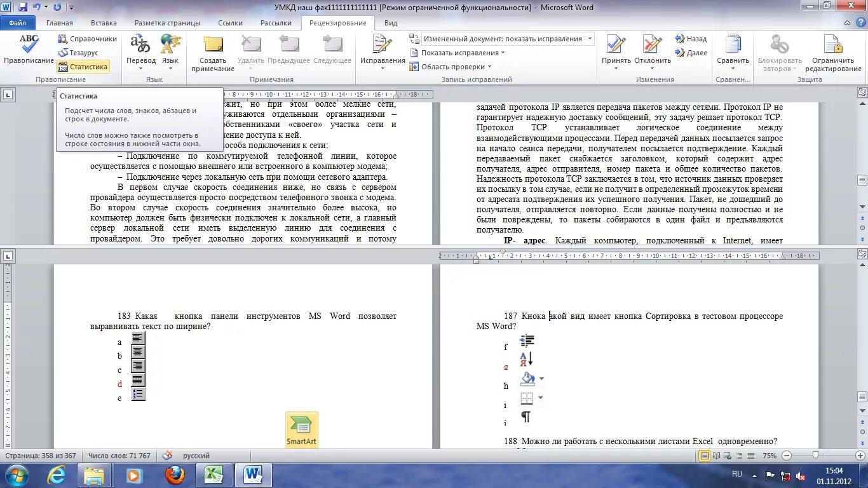Go to Следующее comment
Image resolution: width=868 pixels, height=488 pixels.
(x=332, y=50)
